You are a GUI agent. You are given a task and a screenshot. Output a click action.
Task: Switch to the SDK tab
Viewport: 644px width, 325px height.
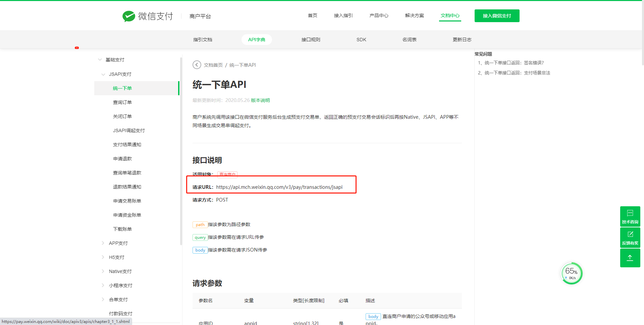click(x=361, y=40)
